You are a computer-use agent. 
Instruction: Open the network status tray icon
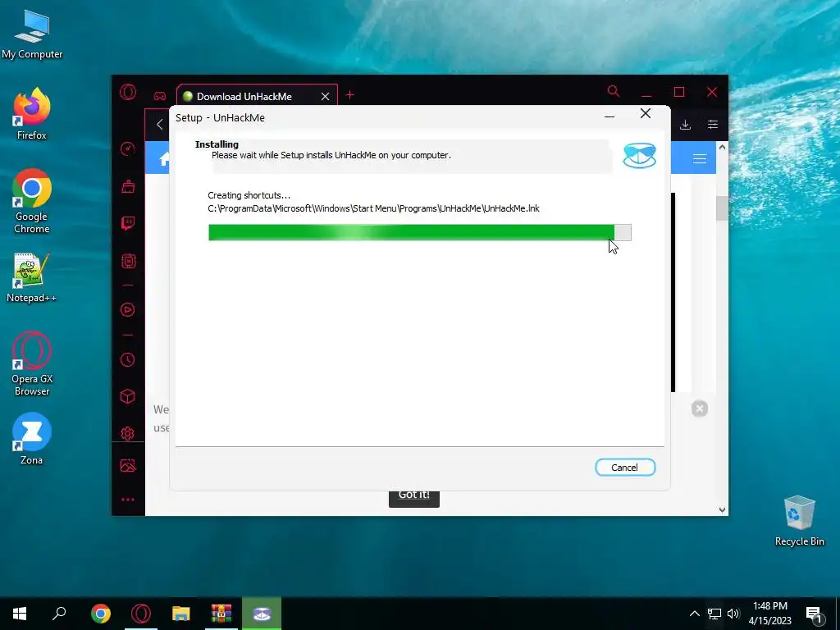pyautogui.click(x=714, y=614)
